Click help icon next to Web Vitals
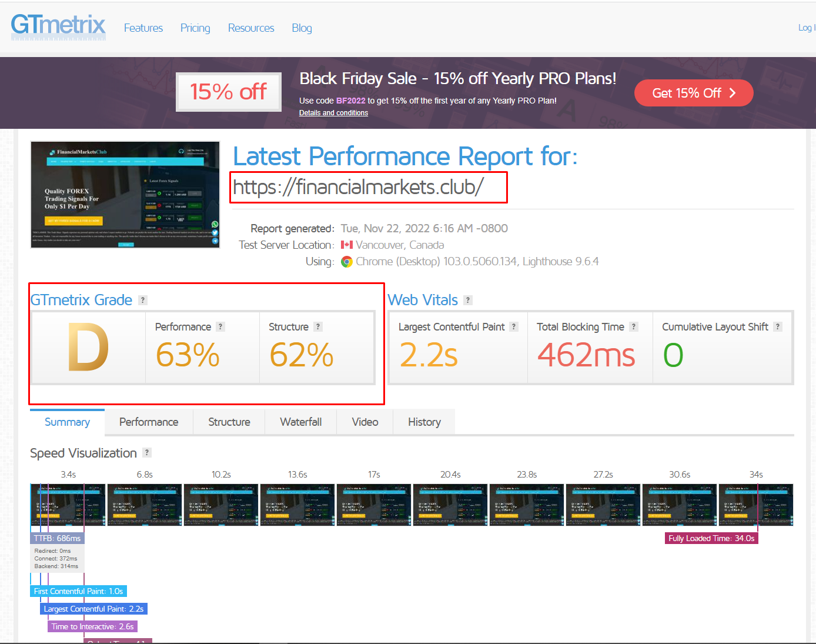The height and width of the screenshot is (644, 816). coord(468,300)
